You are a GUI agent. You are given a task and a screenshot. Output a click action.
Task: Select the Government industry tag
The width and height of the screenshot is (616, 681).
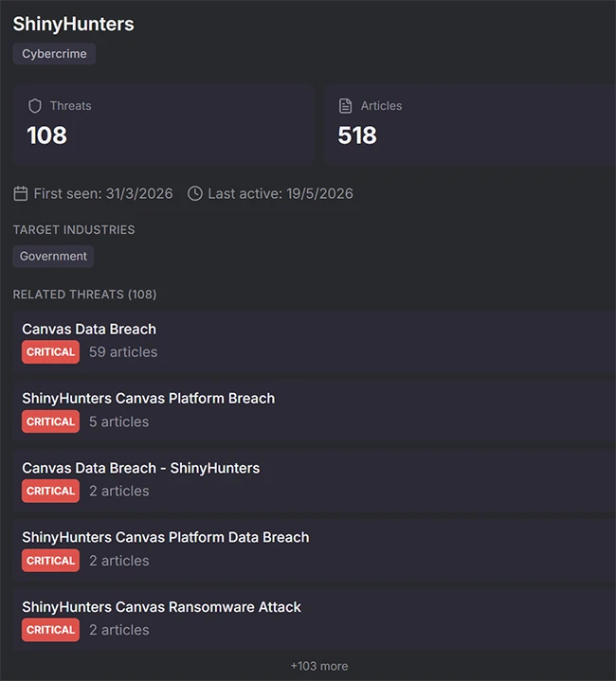point(53,257)
